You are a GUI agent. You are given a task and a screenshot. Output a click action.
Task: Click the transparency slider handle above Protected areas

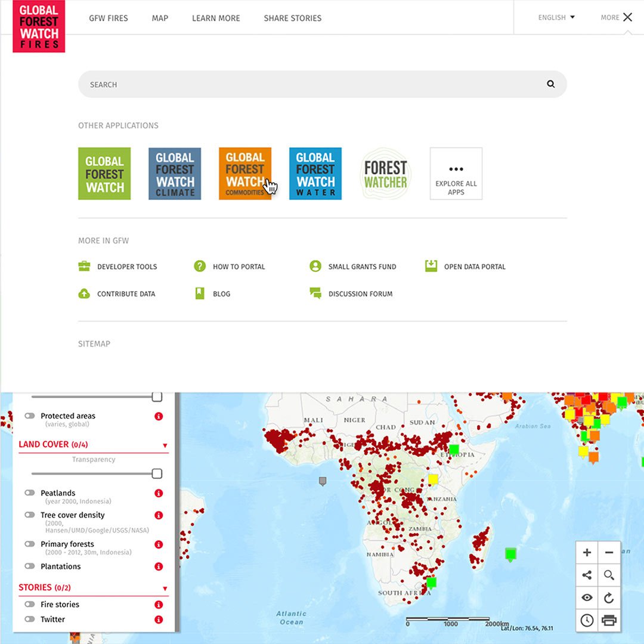157,397
